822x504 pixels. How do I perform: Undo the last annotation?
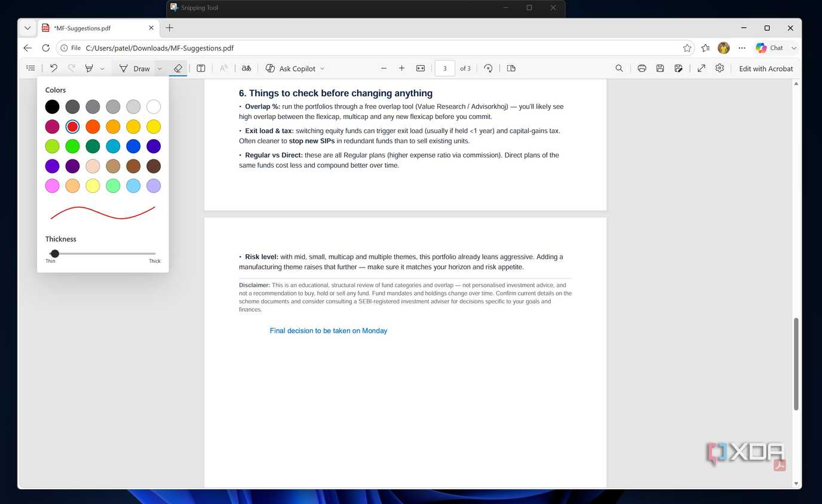(x=53, y=68)
